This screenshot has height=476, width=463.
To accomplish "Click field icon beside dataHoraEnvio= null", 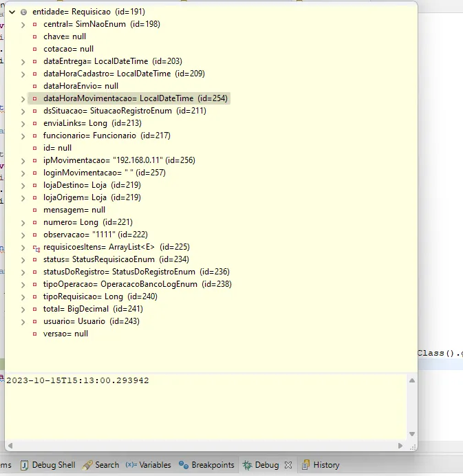I will (x=34, y=86).
